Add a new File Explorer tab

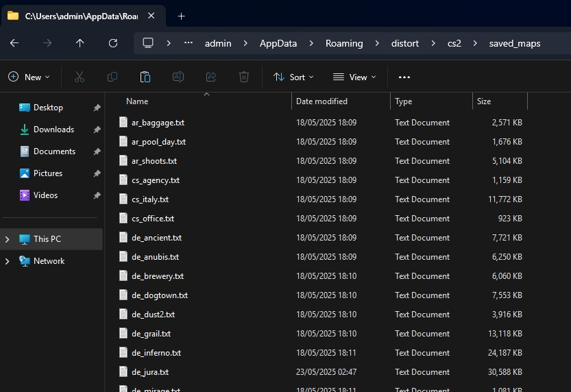tap(181, 16)
